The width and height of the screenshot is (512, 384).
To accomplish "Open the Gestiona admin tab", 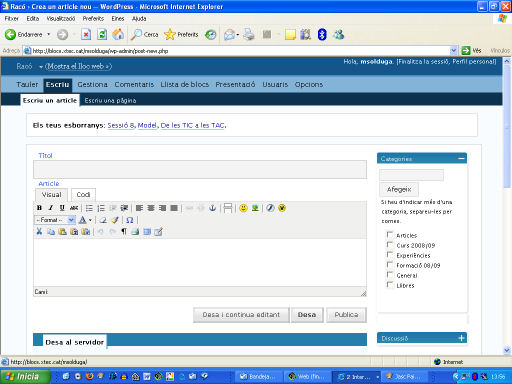I will coord(92,85).
